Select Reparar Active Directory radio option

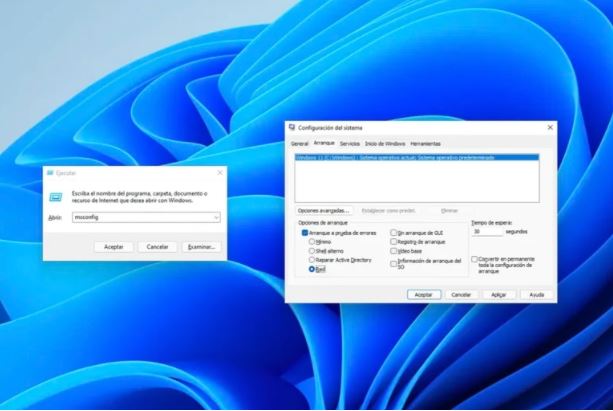coord(312,260)
